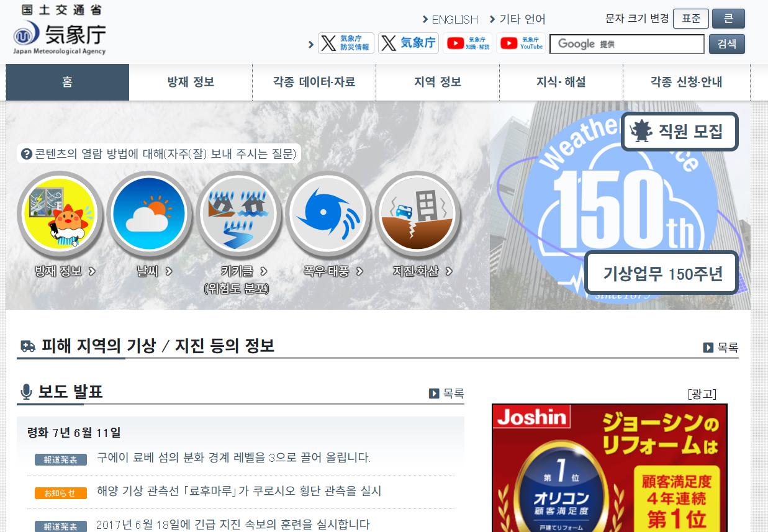Open news about 료후마루 쿠로시오 횡단 관측
This screenshot has height=532, width=768.
[239, 491]
